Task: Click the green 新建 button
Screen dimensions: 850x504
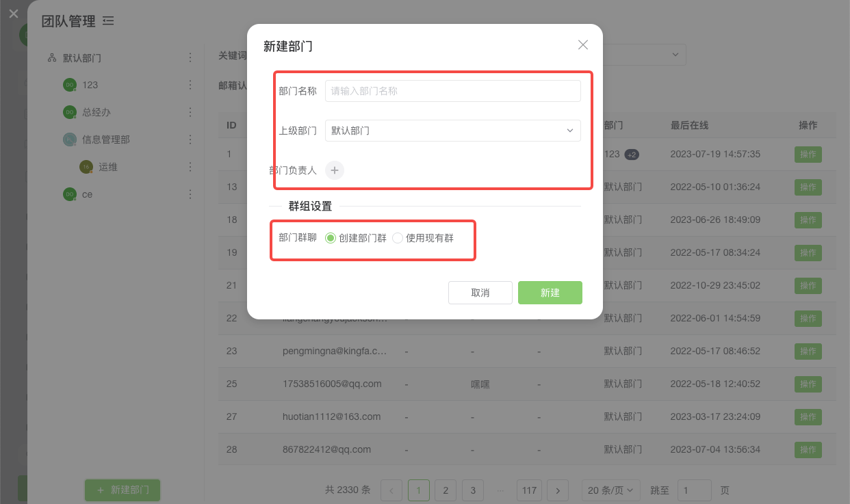Action: click(x=550, y=293)
